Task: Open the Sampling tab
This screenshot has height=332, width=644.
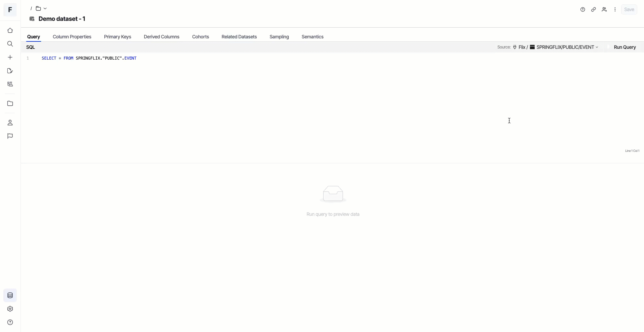Action: pos(279,37)
